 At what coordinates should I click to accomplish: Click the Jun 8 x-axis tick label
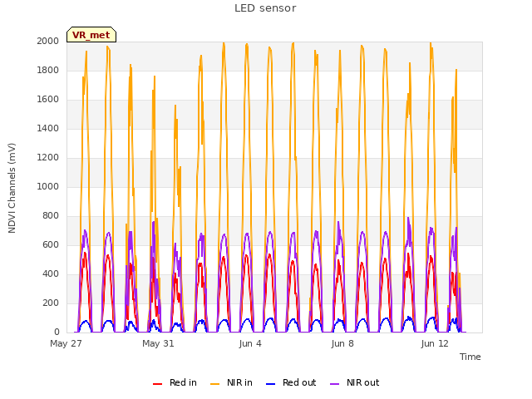click(x=342, y=343)
